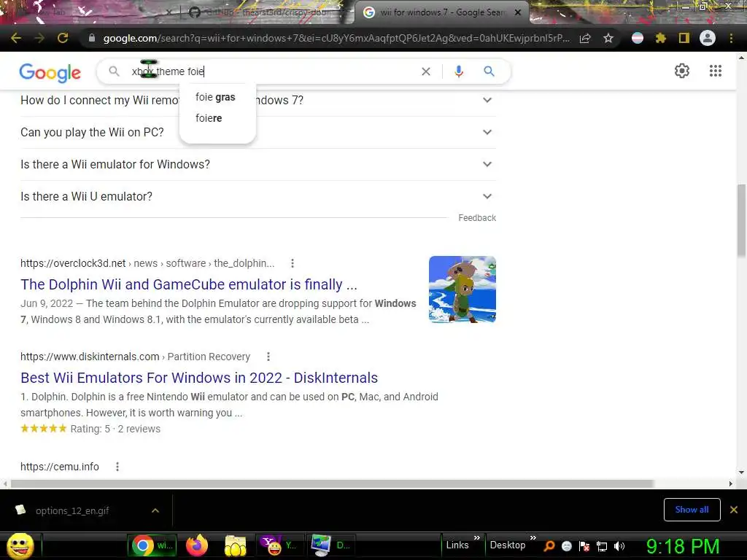Open the monitor display taskbar item
747x560 pixels.
tap(330, 545)
